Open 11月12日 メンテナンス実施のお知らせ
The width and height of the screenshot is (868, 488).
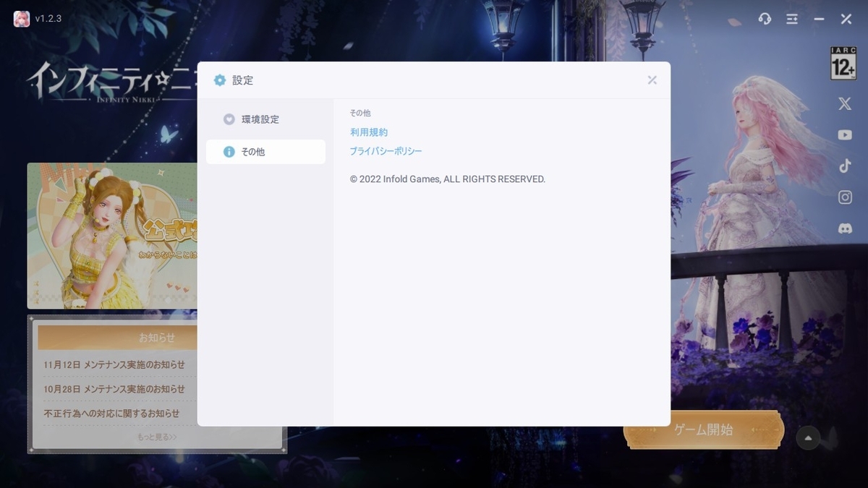pos(114,364)
